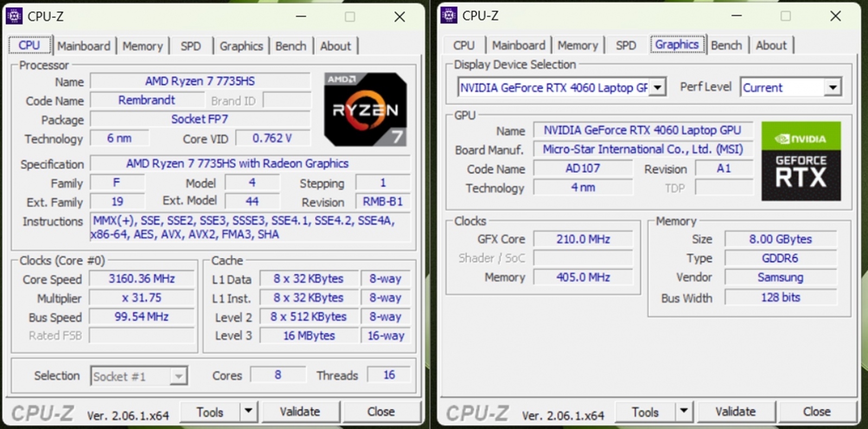The width and height of the screenshot is (868, 429).
Task: Click the Tools button in left window
Action: 210,412
